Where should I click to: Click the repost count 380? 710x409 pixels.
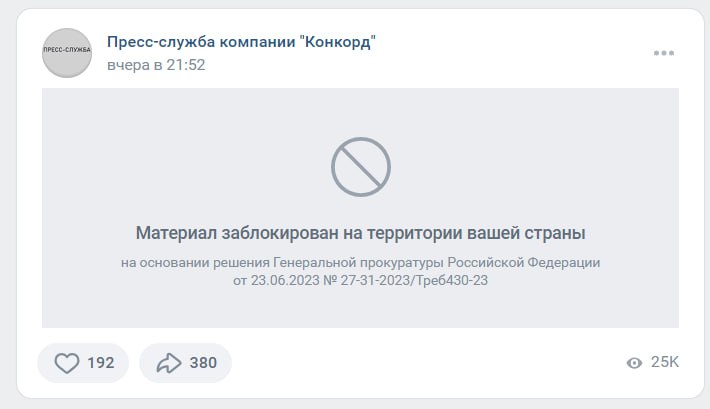pyautogui.click(x=203, y=363)
